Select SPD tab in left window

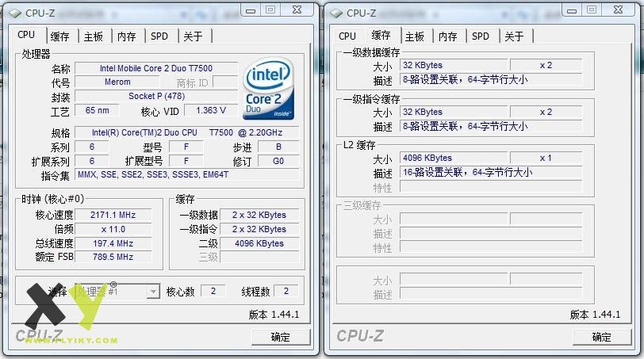pyautogui.click(x=159, y=36)
